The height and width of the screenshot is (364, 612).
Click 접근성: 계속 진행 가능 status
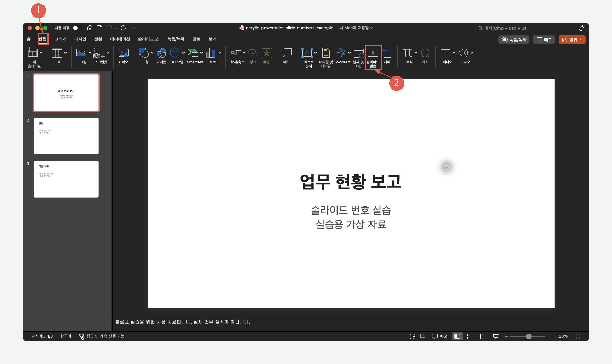(102, 336)
